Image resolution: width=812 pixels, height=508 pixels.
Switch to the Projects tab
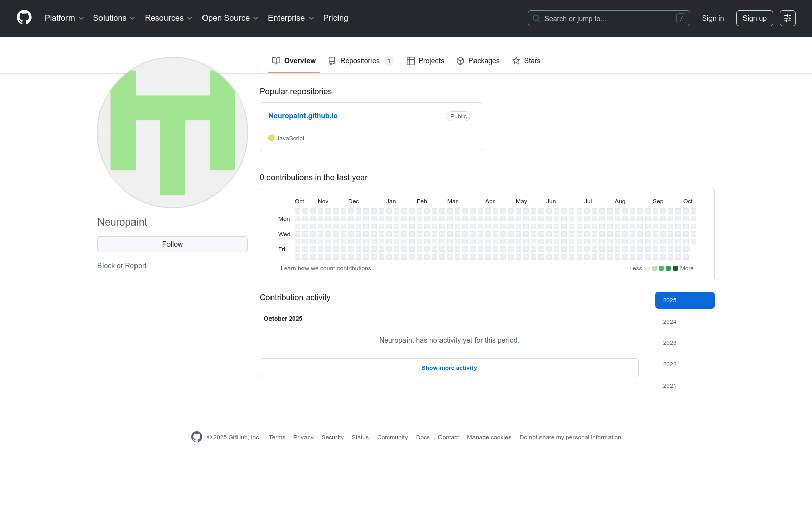click(x=425, y=61)
